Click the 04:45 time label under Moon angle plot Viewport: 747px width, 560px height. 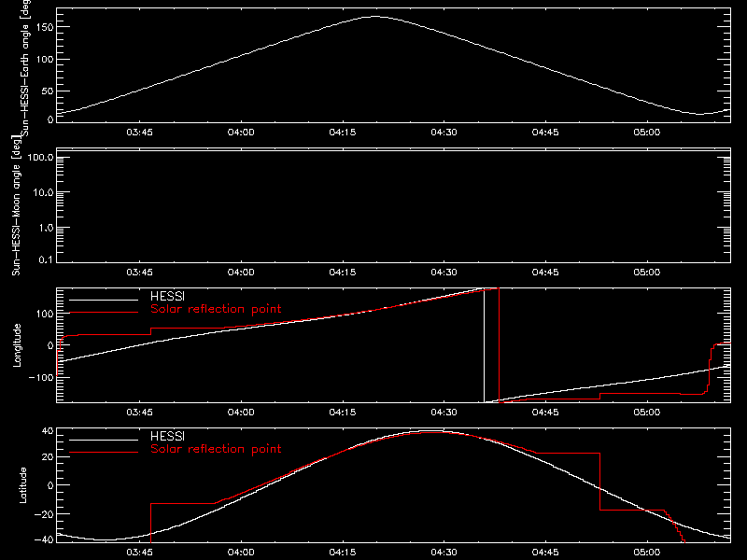point(545,272)
